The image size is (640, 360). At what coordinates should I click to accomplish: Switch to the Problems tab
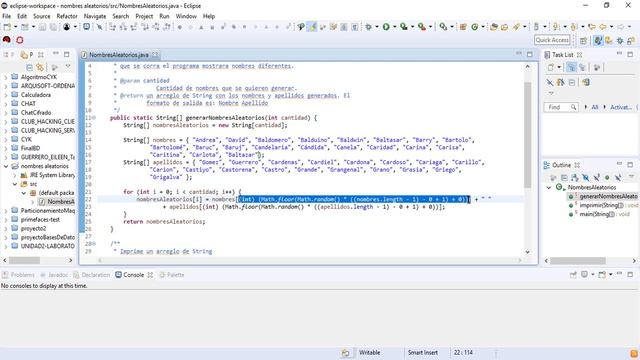[x=18, y=275]
